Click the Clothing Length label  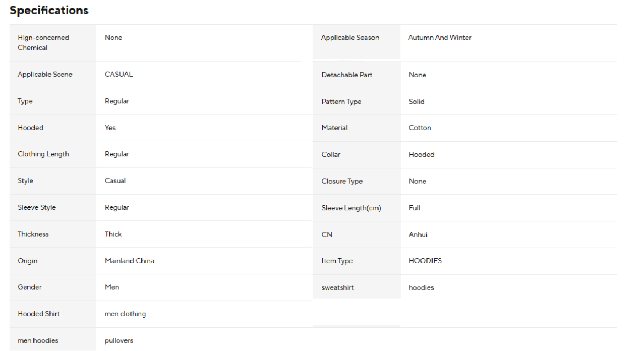coord(43,154)
